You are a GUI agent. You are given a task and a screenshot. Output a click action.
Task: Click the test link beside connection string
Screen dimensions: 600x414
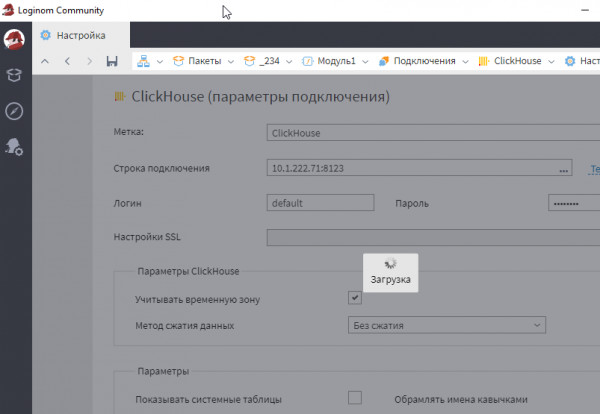594,169
